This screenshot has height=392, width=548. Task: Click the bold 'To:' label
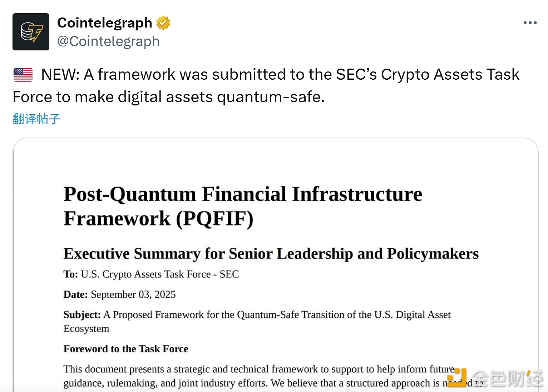(70, 274)
